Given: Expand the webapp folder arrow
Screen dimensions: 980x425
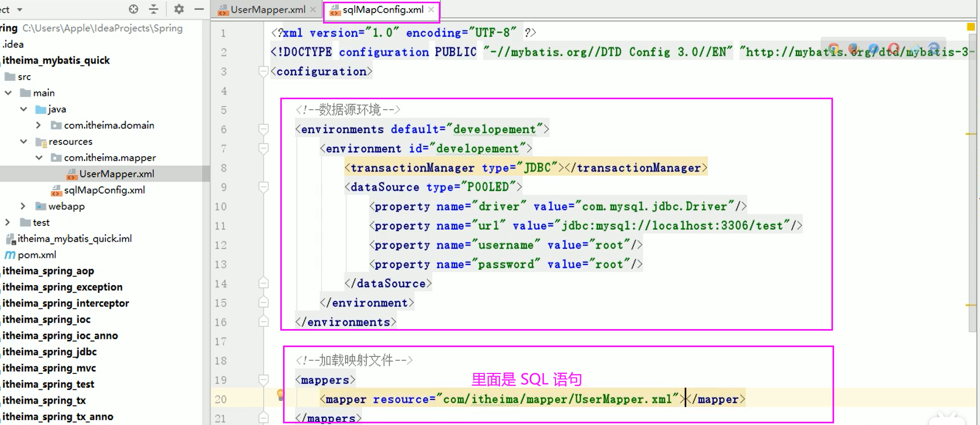Looking at the screenshot, I should pos(23,206).
